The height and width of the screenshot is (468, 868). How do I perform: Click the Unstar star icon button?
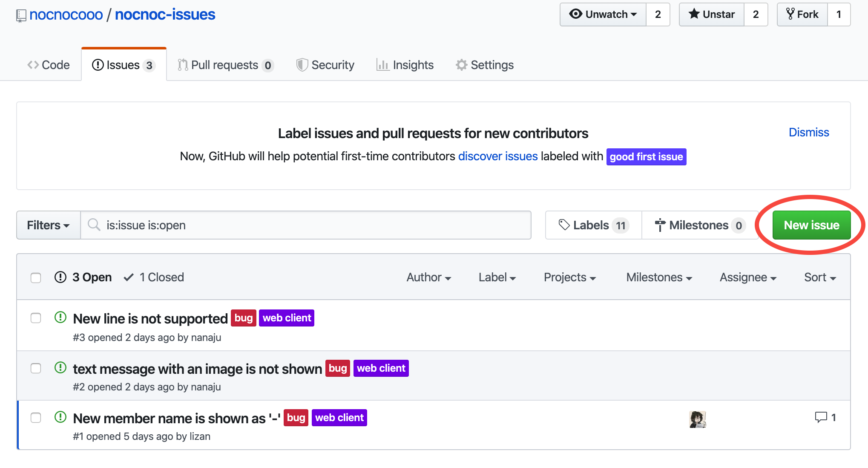pos(694,14)
